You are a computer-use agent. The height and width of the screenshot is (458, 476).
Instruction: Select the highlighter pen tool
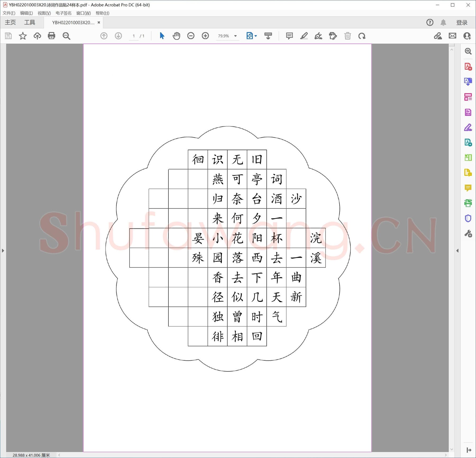click(304, 36)
